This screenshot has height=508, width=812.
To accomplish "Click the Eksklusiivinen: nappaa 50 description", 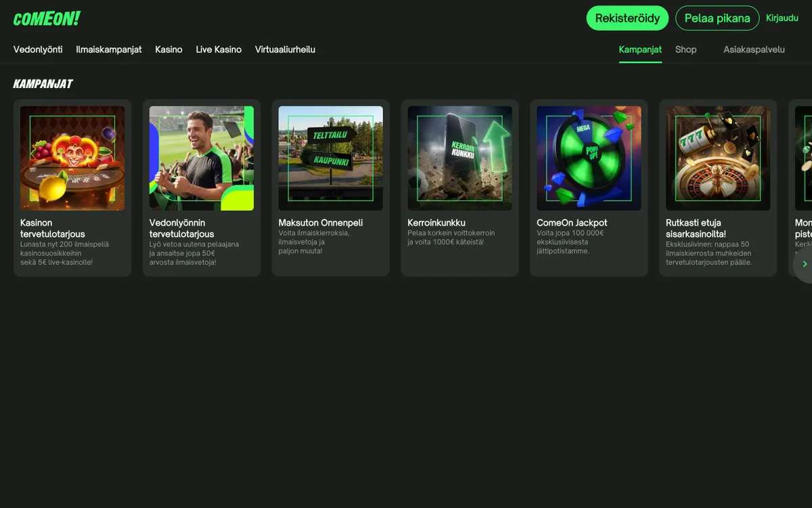I will (708, 253).
